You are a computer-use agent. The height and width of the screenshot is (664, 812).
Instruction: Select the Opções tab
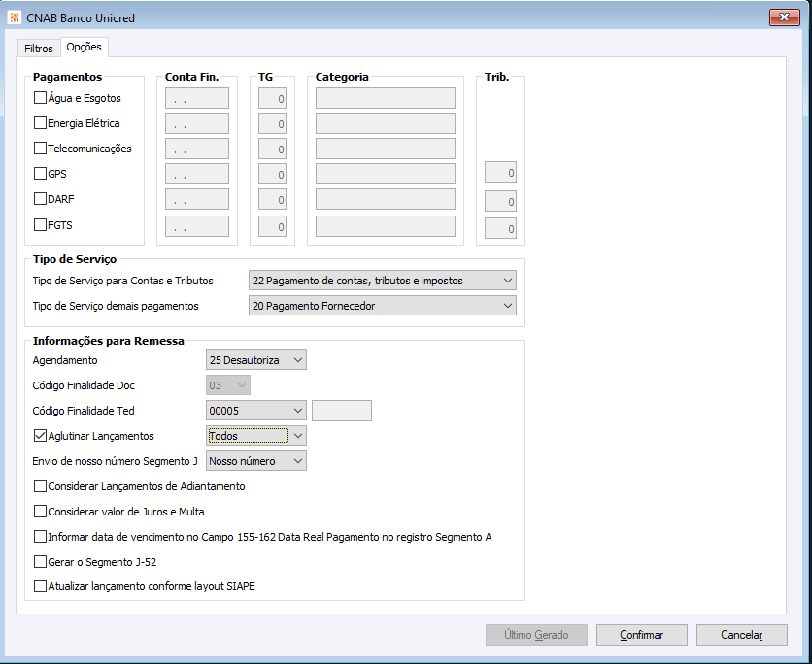pyautogui.click(x=84, y=47)
